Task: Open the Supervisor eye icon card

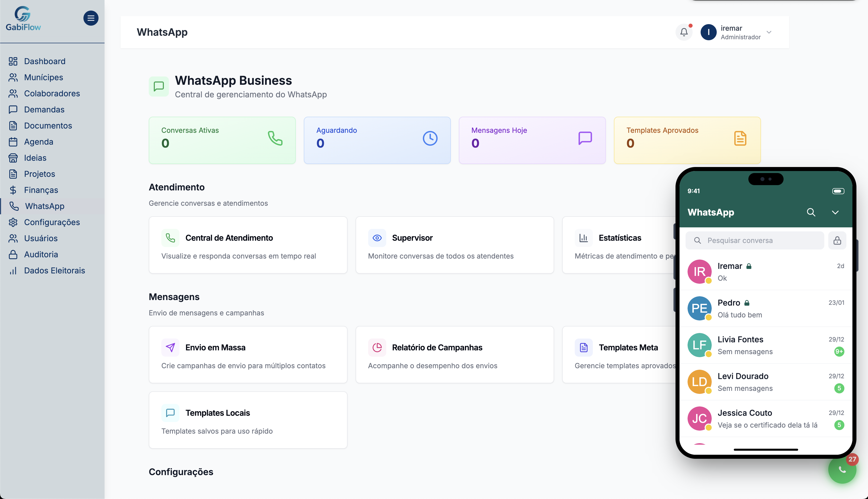Action: coord(377,238)
